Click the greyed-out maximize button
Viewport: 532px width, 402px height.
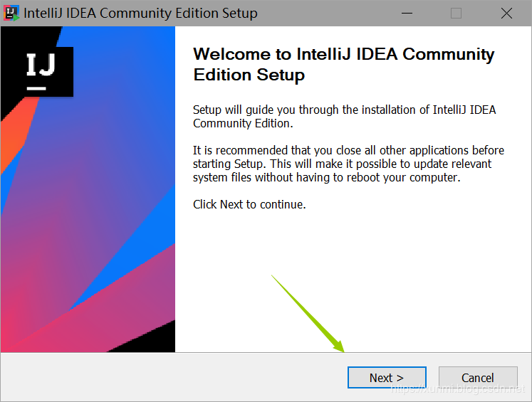click(x=456, y=14)
